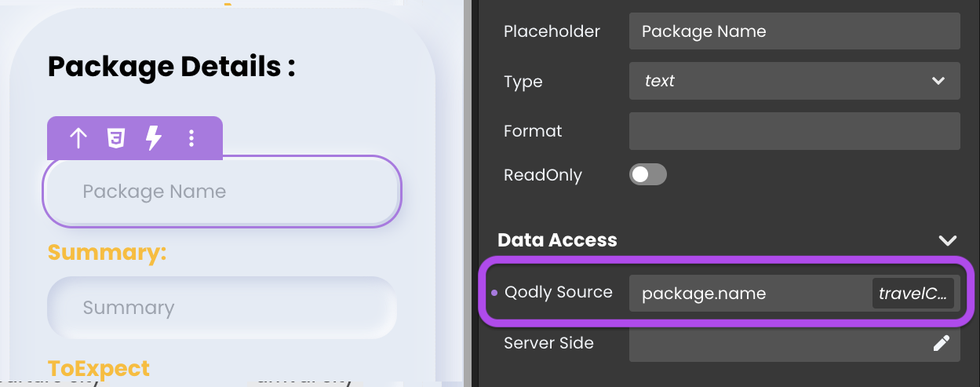
Task: Click the Placeholder field containing Package Name
Action: click(x=795, y=31)
